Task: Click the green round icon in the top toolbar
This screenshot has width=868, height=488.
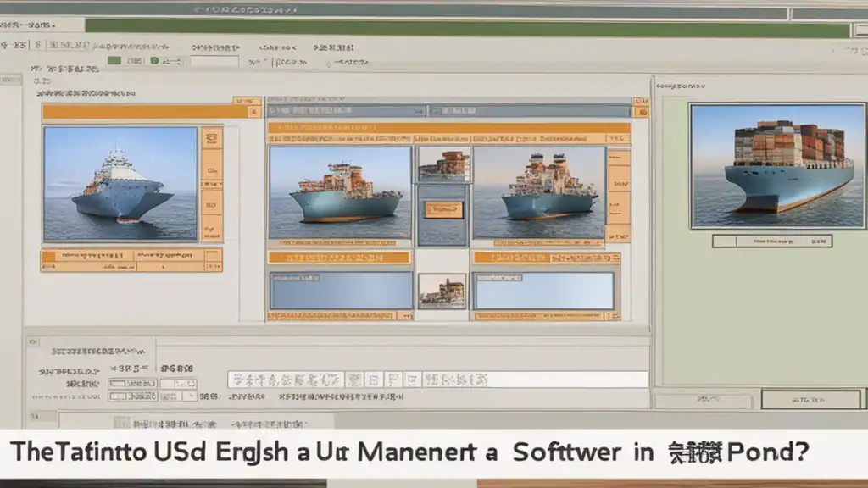Action: [154, 61]
